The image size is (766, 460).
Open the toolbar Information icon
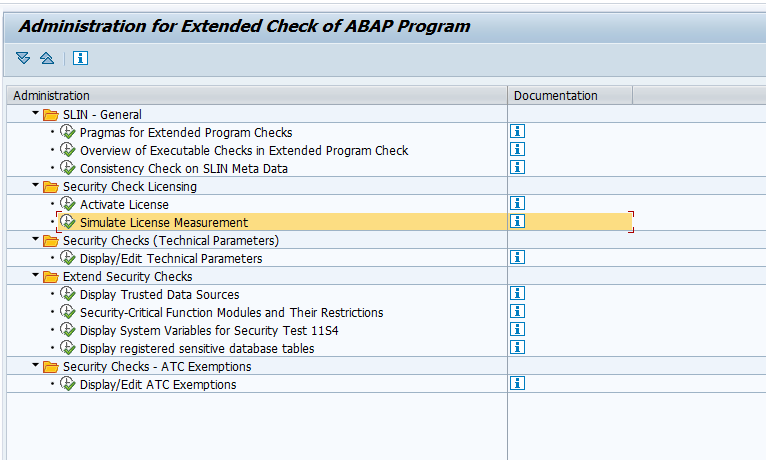click(81, 58)
